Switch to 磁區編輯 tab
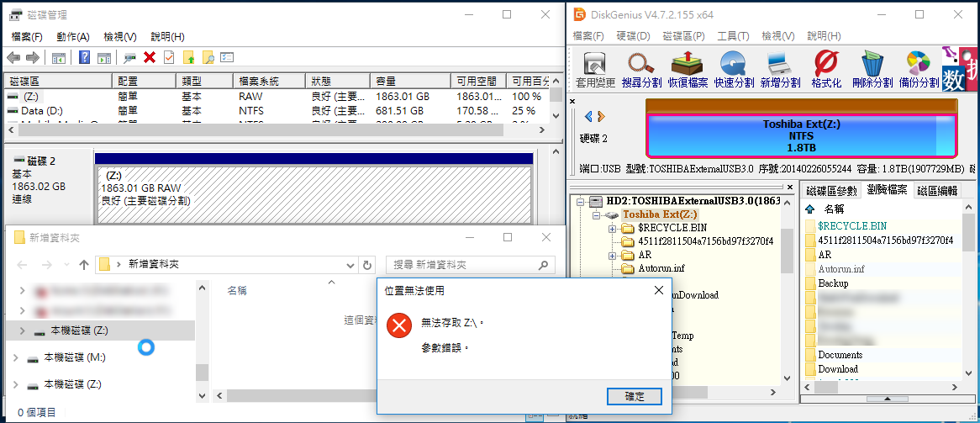The image size is (980, 423). click(935, 191)
